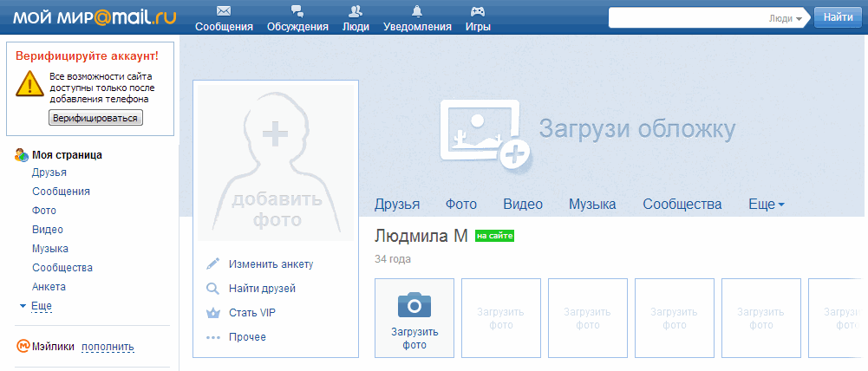Open Сообщения in the left sidebar
Image resolution: width=868 pixels, height=371 pixels.
pos(61,192)
